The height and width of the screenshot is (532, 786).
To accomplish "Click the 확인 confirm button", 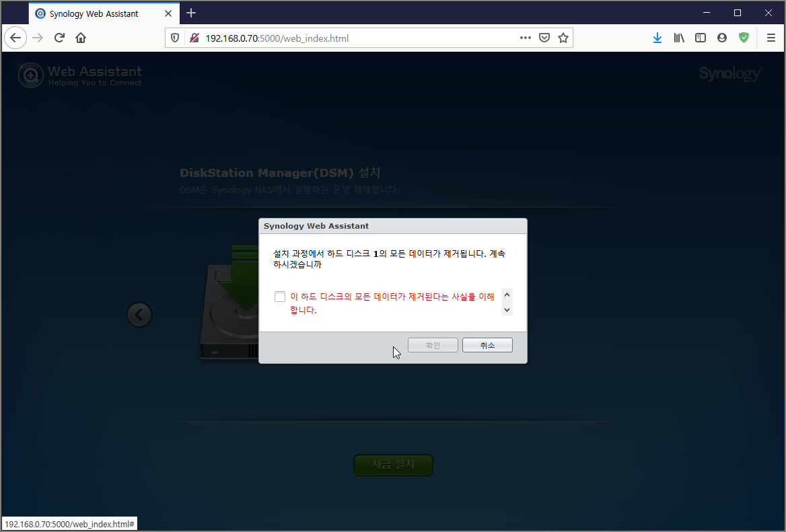I will point(433,345).
